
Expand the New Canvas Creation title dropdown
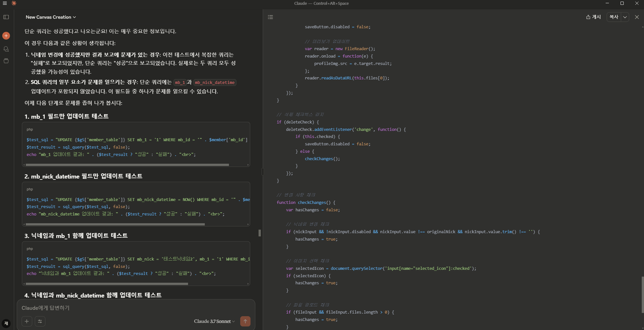point(51,17)
